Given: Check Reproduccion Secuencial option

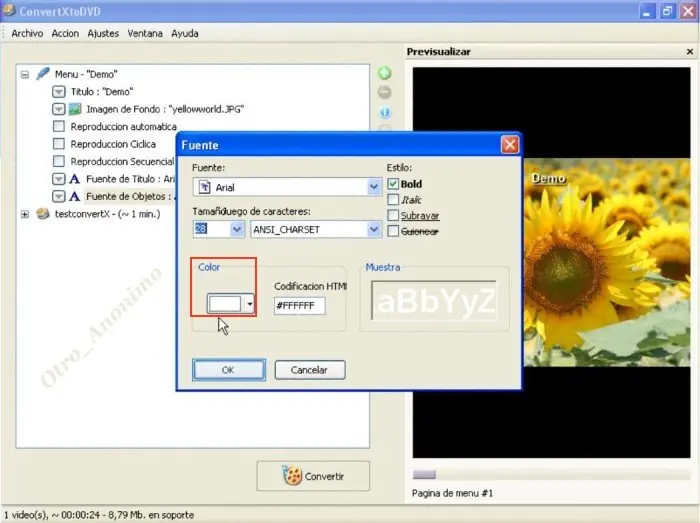Looking at the screenshot, I should pos(58,161).
